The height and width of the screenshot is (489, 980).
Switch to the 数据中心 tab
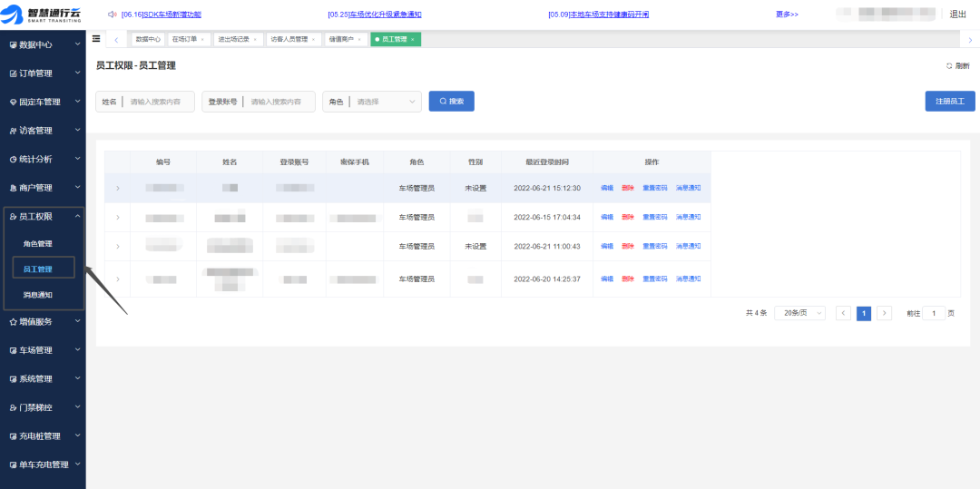tap(148, 39)
